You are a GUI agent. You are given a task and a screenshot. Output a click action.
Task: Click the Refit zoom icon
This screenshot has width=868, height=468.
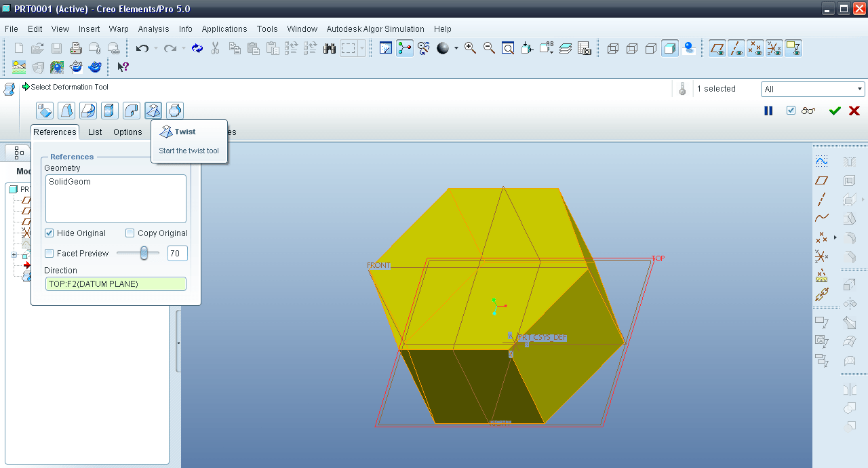508,48
